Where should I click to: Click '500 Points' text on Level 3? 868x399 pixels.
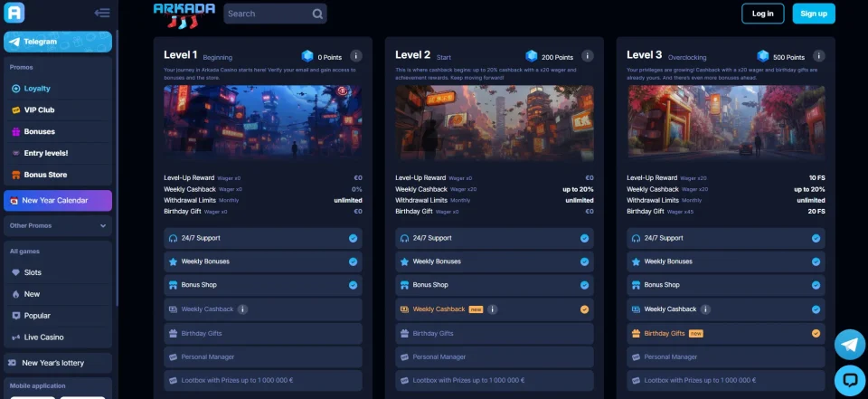coord(788,57)
